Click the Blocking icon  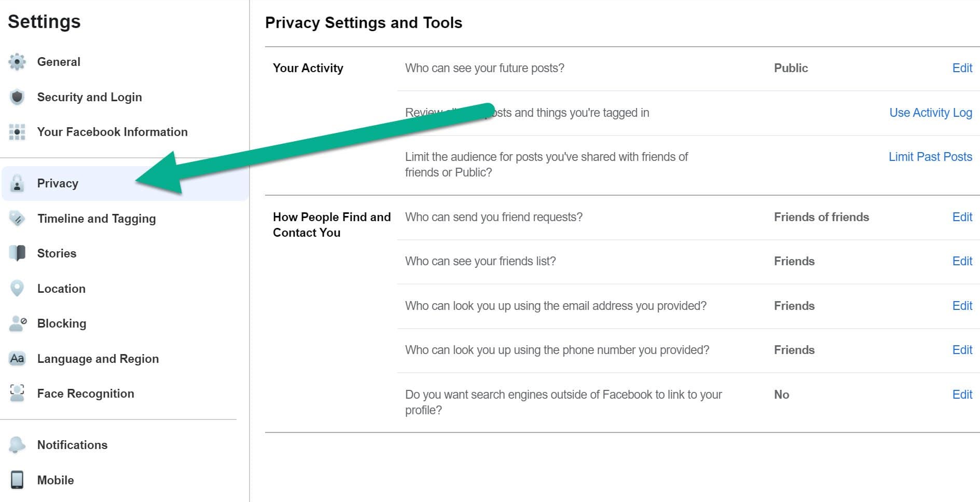(x=17, y=323)
